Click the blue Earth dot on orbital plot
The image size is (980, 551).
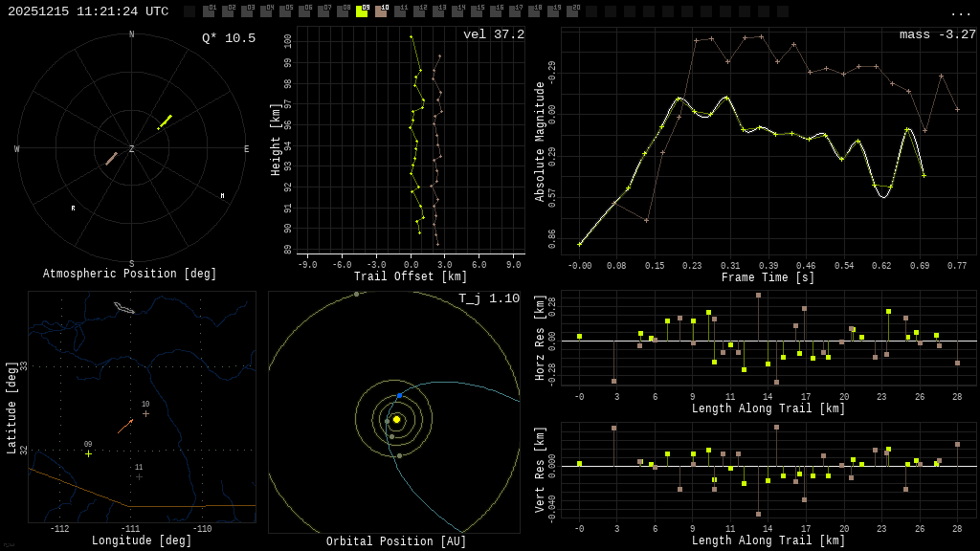[399, 395]
